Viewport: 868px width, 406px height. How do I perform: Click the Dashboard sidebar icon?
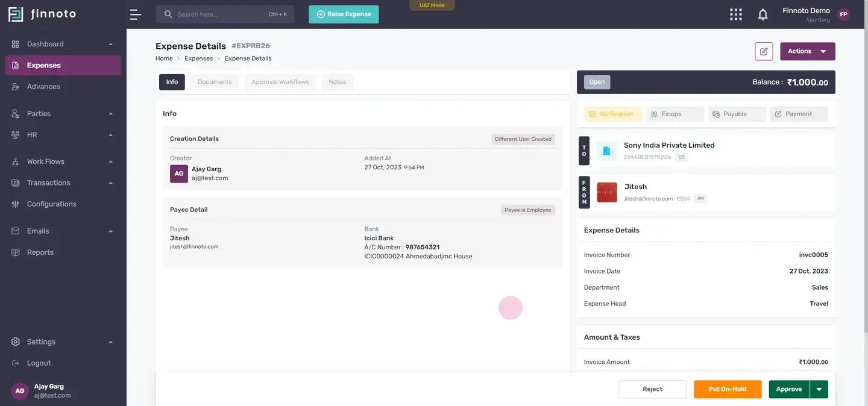point(16,44)
